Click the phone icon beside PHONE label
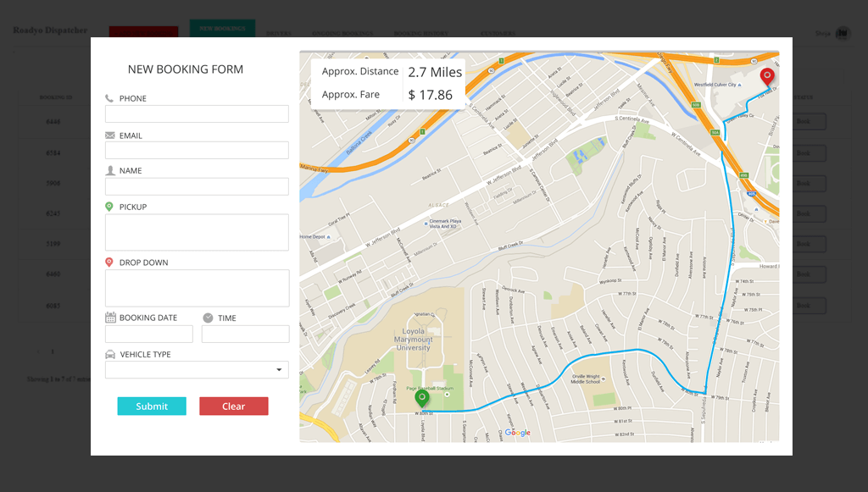 tap(109, 98)
